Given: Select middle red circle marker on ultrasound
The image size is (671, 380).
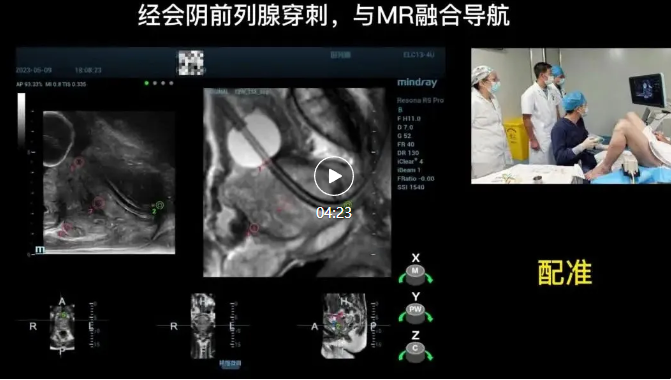Looking at the screenshot, I should click(99, 203).
